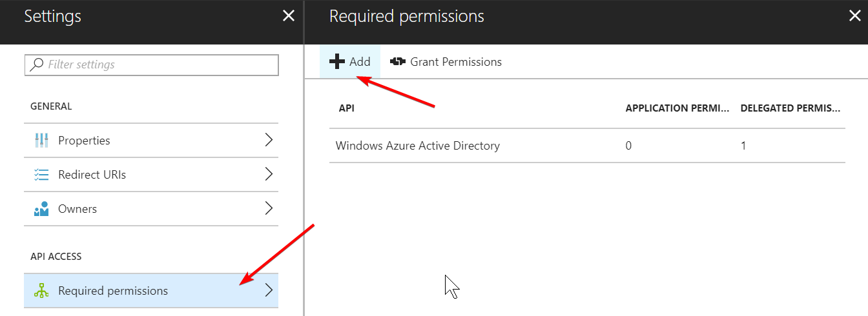Click the search magnifier in Filter settings
The image size is (868, 316).
37,64
